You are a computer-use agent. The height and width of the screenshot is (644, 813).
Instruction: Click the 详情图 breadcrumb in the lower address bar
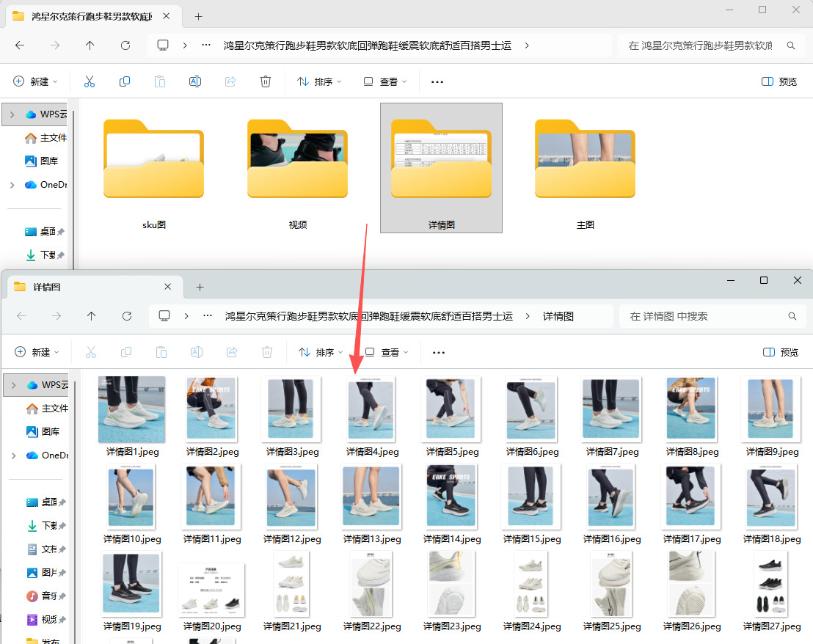[558, 316]
